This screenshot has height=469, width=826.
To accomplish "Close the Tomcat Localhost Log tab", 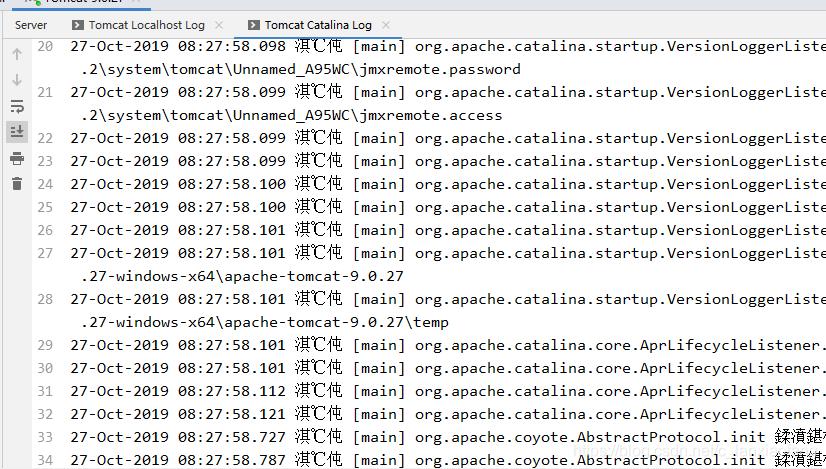I will [219, 25].
